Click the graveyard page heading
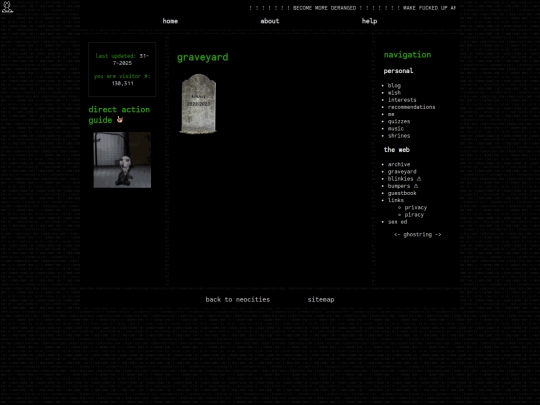Image resolution: width=540 pixels, height=405 pixels. point(202,57)
